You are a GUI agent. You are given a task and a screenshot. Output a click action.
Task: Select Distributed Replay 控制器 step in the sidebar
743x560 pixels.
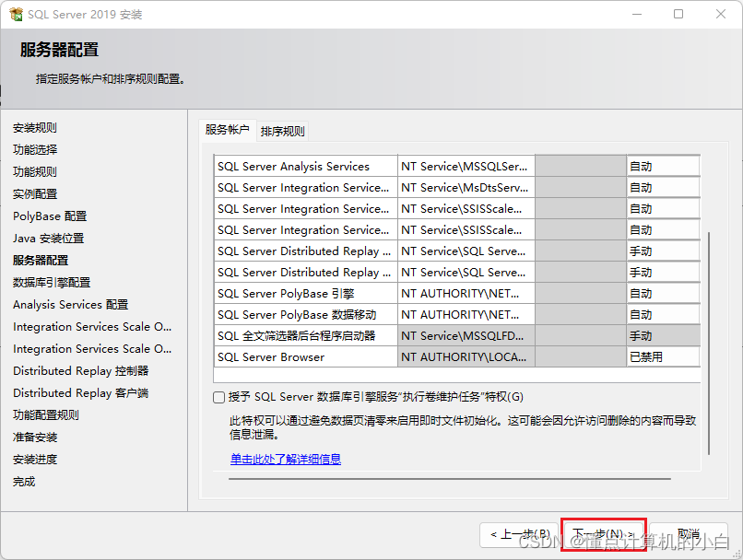pyautogui.click(x=80, y=370)
